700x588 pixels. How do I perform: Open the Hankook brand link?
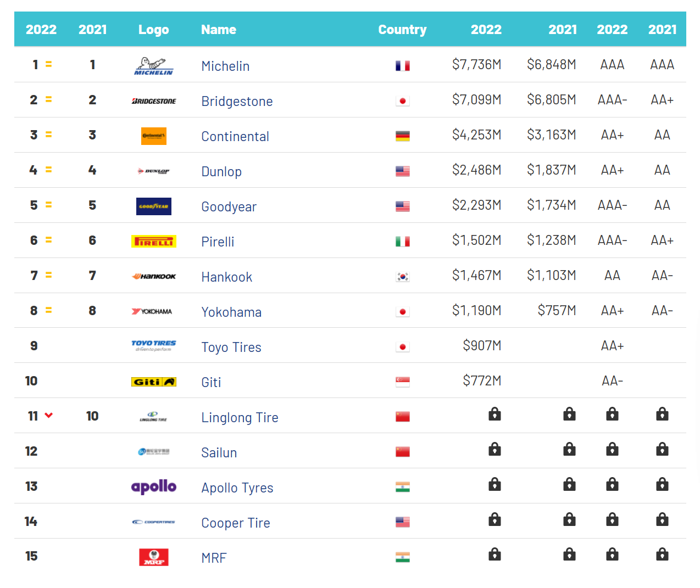click(x=227, y=277)
